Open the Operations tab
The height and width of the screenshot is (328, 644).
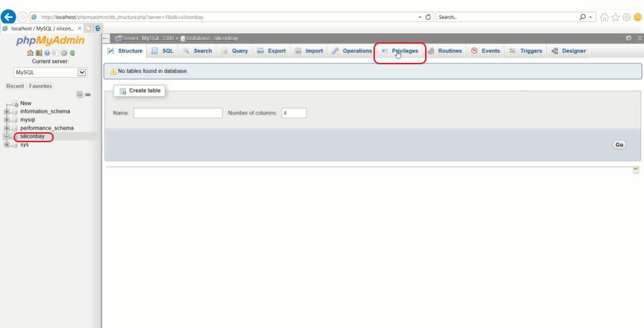tap(351, 51)
